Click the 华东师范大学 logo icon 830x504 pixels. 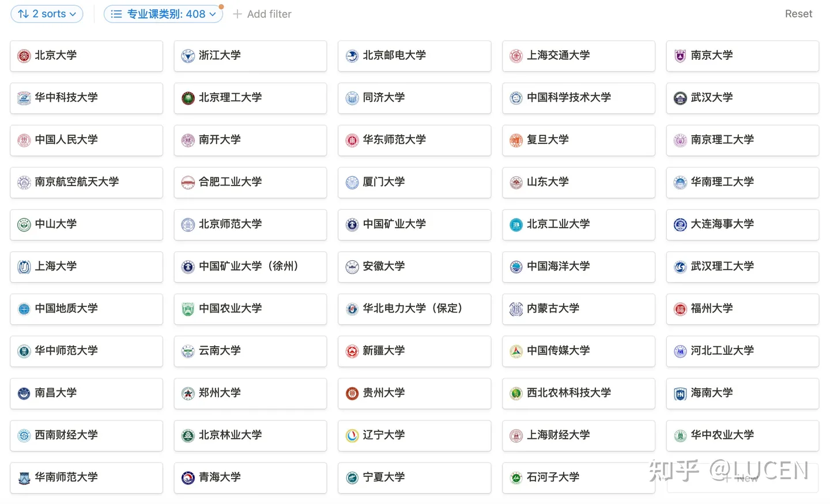point(352,140)
